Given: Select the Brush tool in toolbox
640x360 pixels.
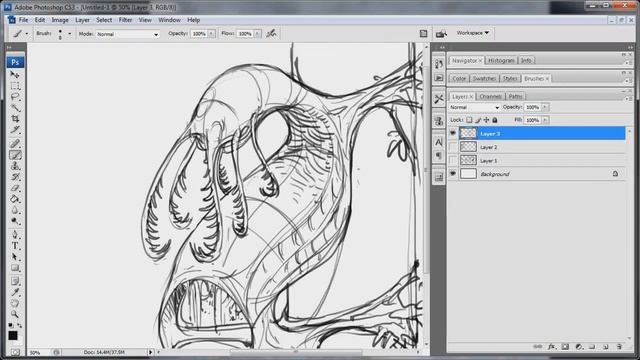Looking at the screenshot, I should [15, 155].
